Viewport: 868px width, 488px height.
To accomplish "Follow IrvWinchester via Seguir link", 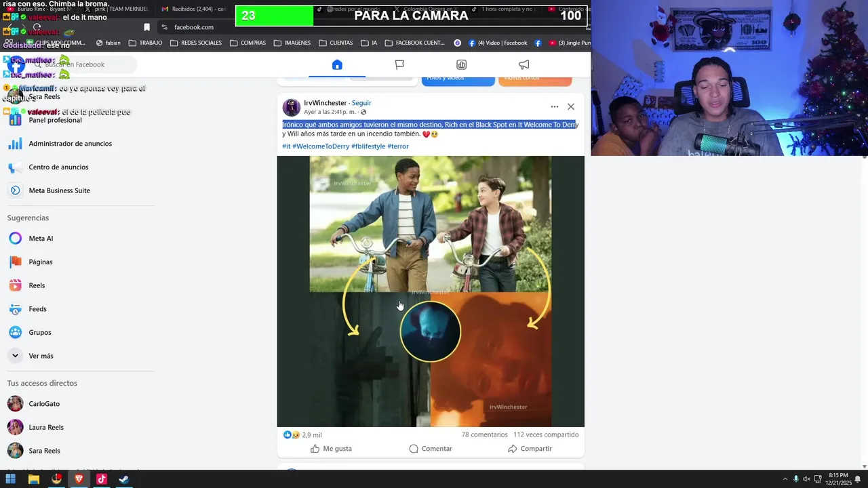I will 361,103.
